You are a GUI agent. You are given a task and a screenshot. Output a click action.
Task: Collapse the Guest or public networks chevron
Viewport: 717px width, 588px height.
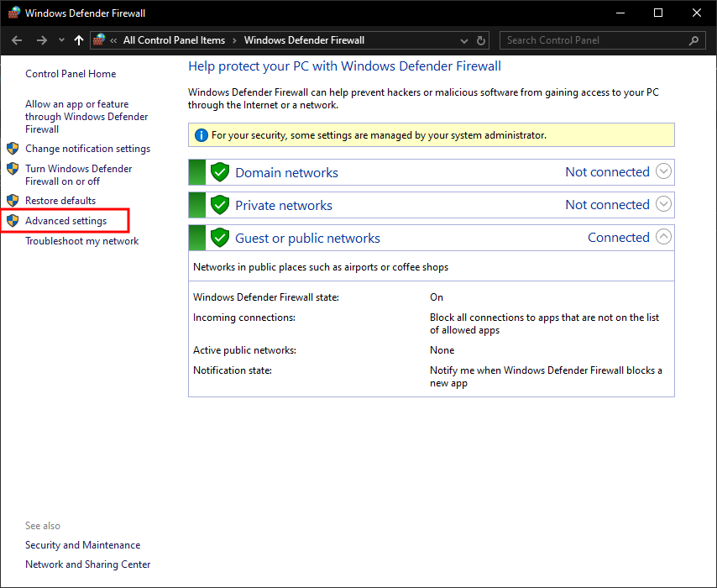pyautogui.click(x=663, y=237)
